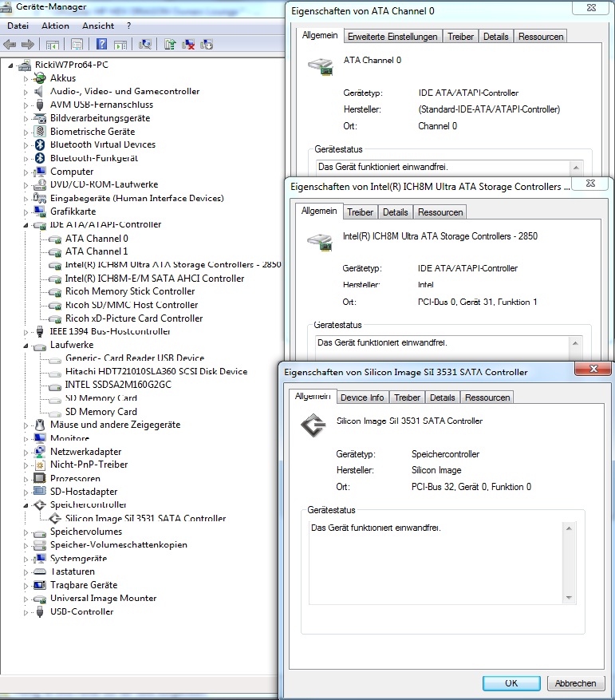Expand the DVD/CD-ROM-Laufwerke node
The height and width of the screenshot is (700, 615).
26,185
